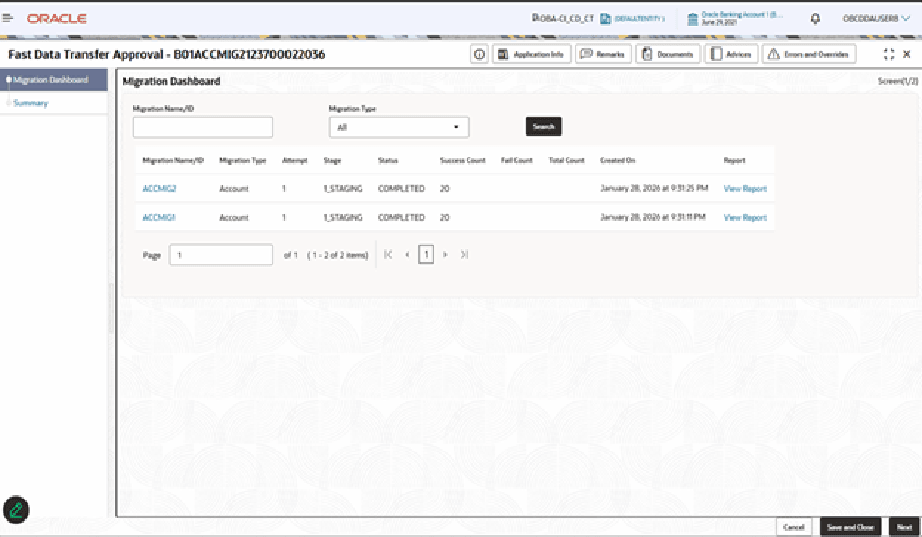This screenshot has height=537, width=922.
Task: Click ACCMIG2 created date January 28 9:31:25 PM
Action: [654, 188]
